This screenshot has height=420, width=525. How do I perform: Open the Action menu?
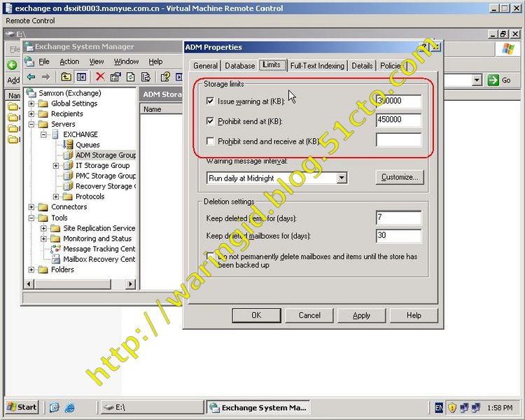click(x=69, y=62)
